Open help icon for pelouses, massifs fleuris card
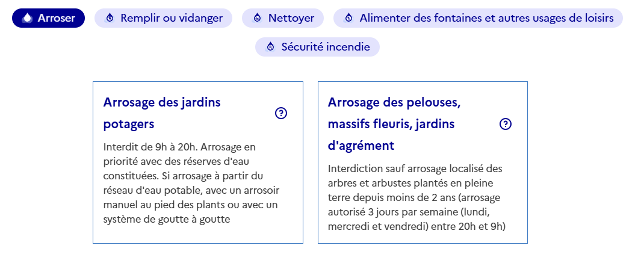The width and height of the screenshot is (644, 263). pyautogui.click(x=506, y=124)
